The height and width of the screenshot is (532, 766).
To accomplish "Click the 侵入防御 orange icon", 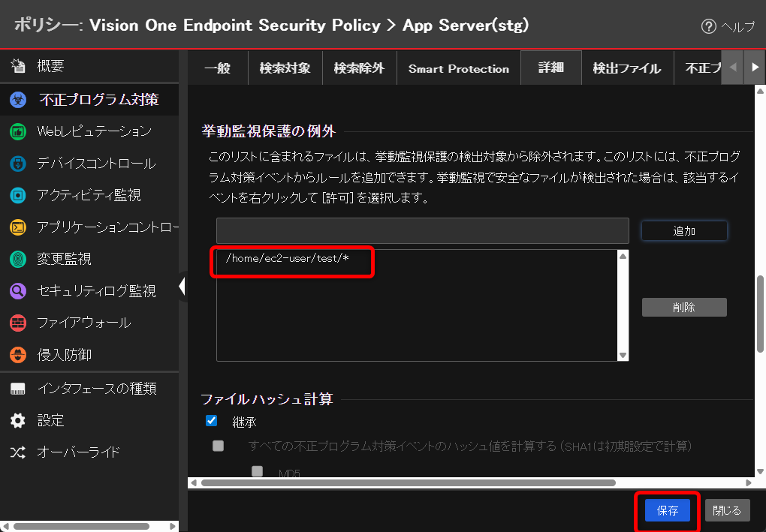I will click(18, 355).
